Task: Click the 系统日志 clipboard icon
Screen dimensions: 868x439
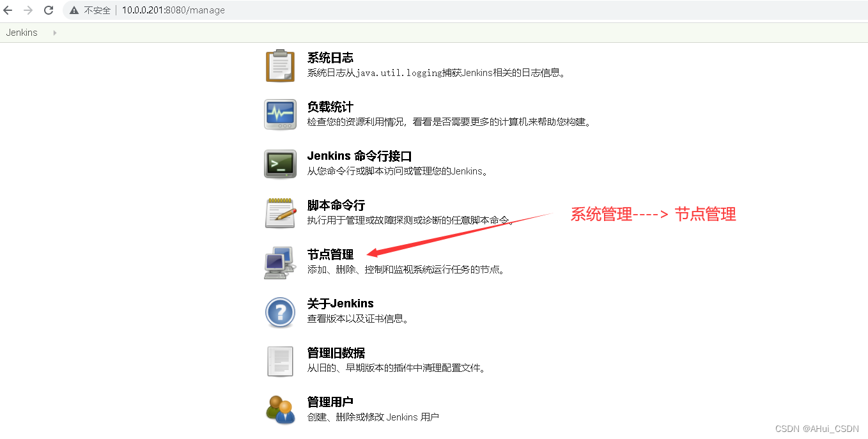Action: tap(280, 65)
